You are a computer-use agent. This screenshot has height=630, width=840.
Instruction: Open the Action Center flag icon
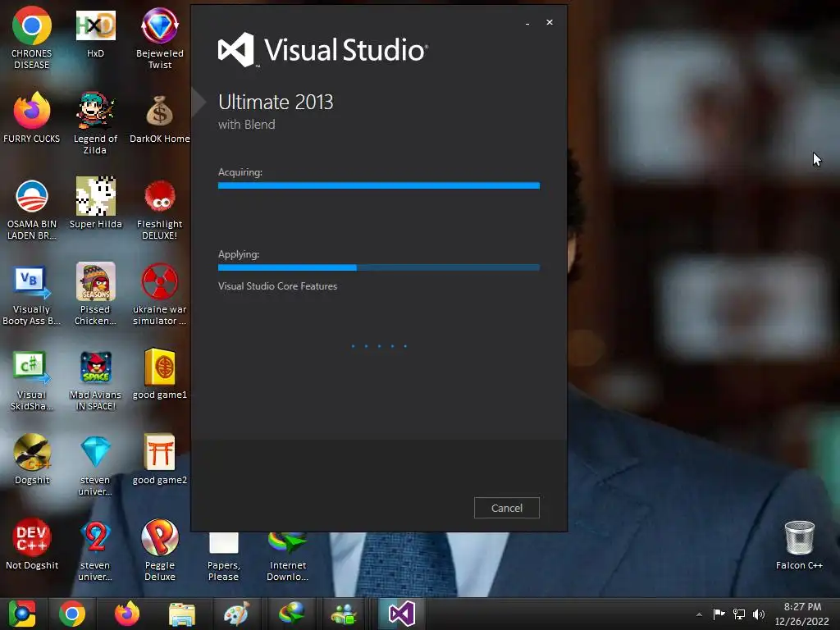(x=719, y=614)
